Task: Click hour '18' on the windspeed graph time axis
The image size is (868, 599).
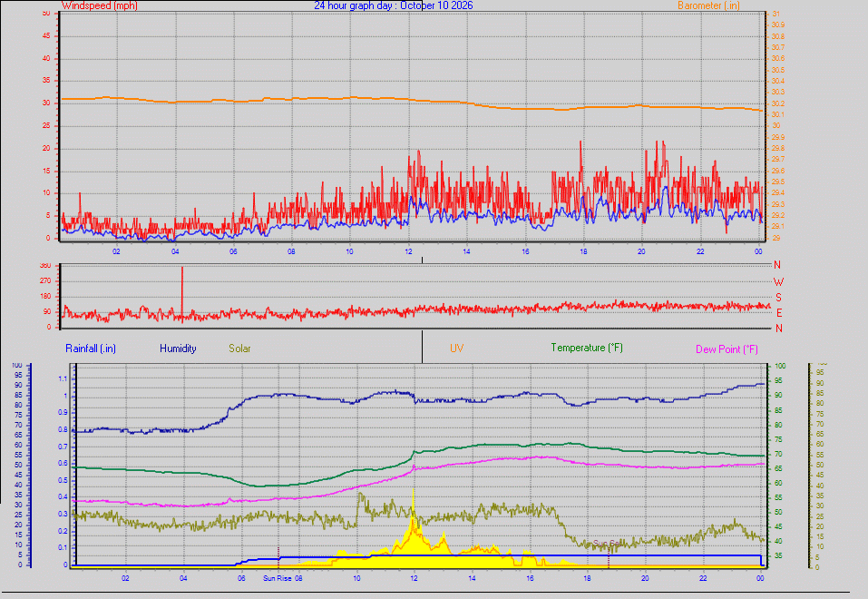Action: [x=583, y=251]
